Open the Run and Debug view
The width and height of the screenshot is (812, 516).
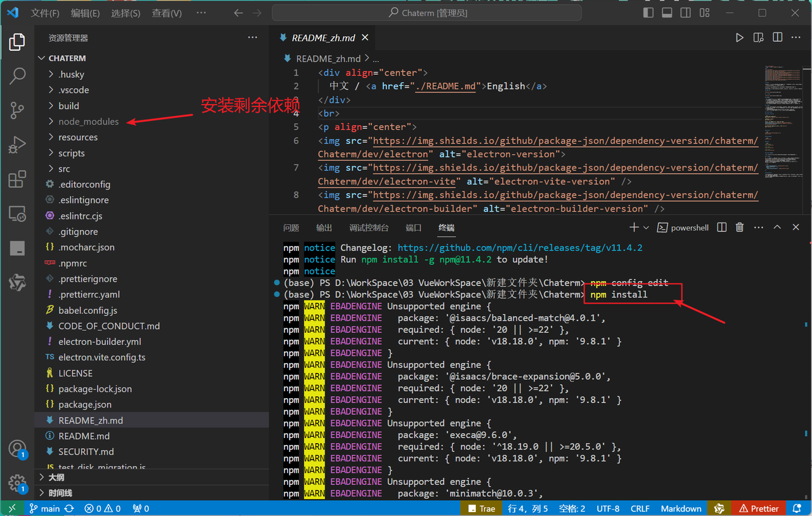tap(17, 145)
